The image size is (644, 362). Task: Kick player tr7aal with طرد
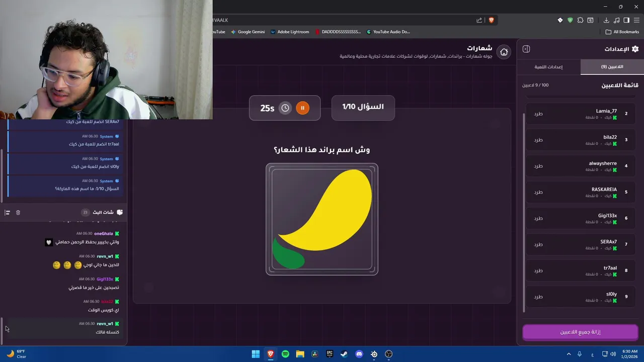(538, 270)
